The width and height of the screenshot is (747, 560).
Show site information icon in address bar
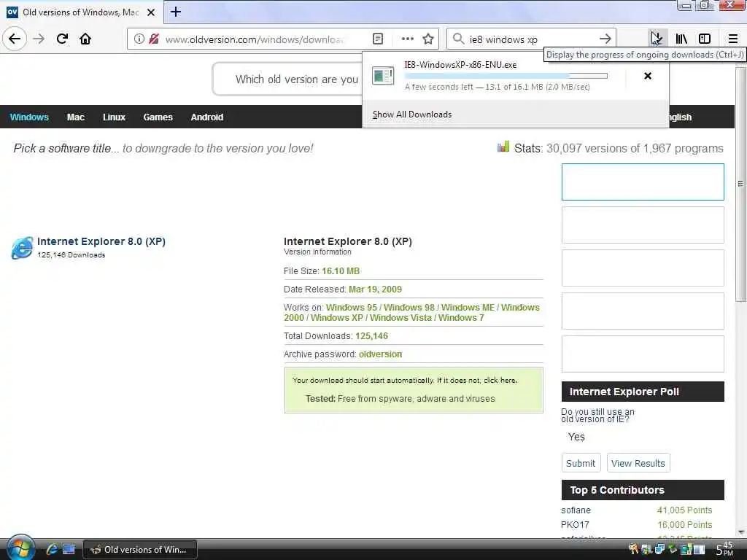coord(139,39)
